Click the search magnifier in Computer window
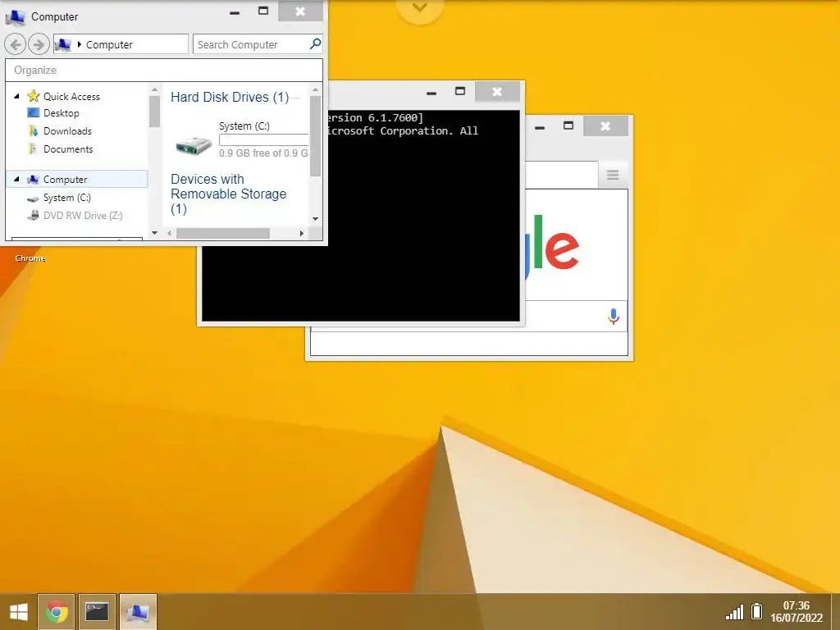The width and height of the screenshot is (840, 630). pos(316,44)
